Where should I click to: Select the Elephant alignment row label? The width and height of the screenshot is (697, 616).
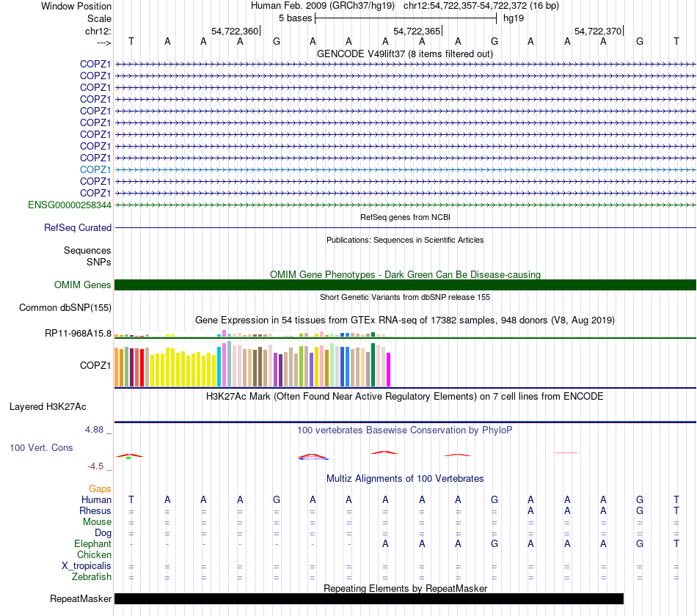(x=92, y=544)
